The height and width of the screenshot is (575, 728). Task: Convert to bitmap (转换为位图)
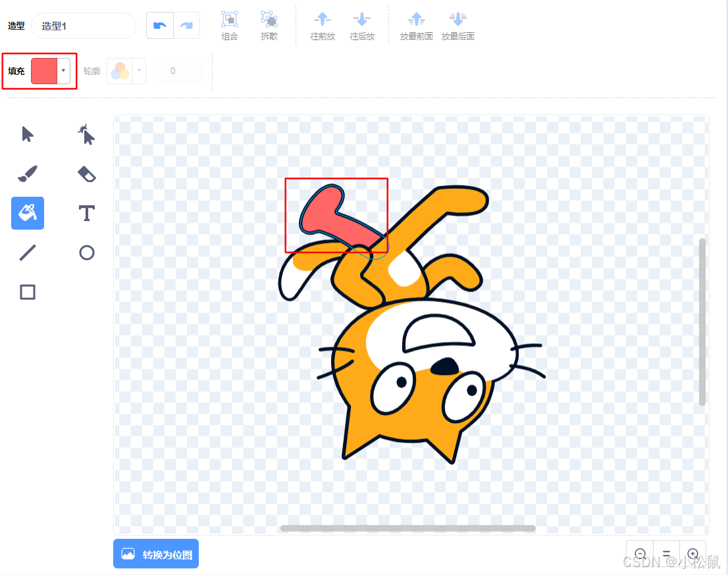tap(156, 554)
